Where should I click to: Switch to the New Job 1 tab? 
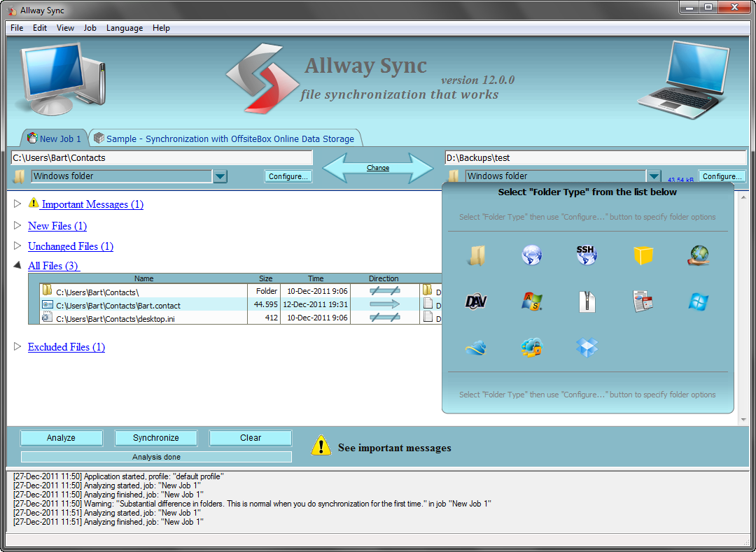tap(54, 139)
